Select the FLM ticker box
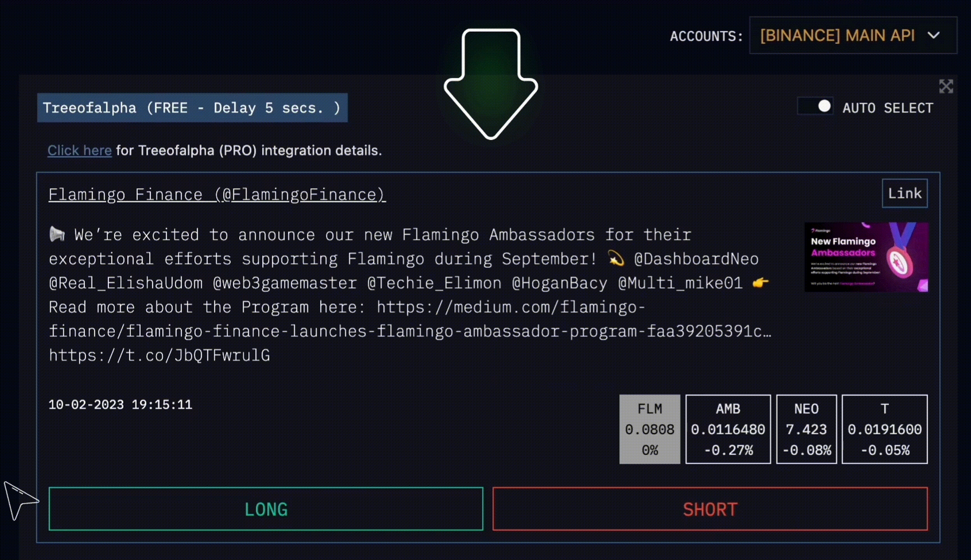Image resolution: width=971 pixels, height=560 pixels. click(649, 429)
